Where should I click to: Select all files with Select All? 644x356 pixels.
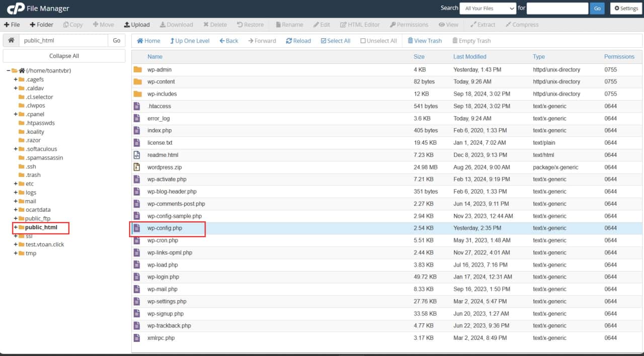(336, 41)
